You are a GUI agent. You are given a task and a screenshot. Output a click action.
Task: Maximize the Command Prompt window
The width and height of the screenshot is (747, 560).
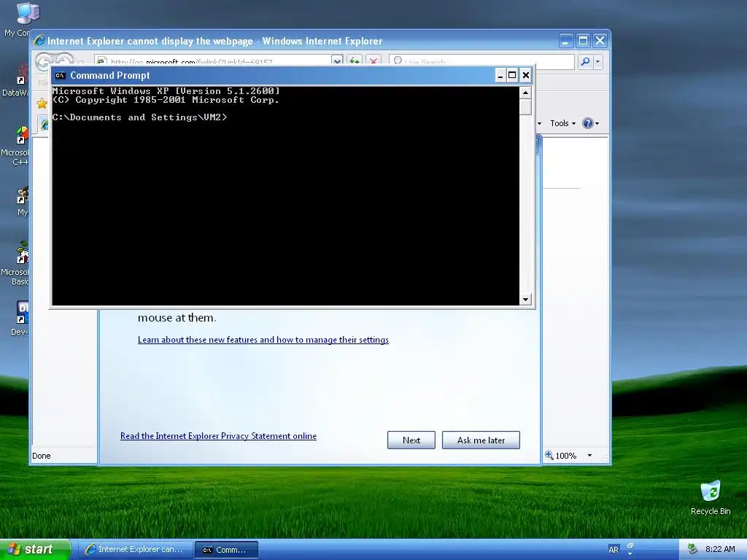click(512, 75)
